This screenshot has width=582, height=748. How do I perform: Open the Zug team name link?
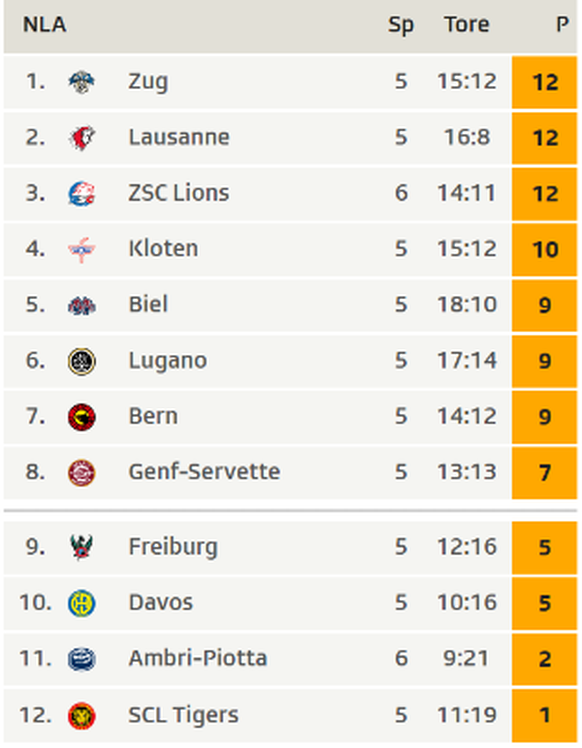click(x=148, y=82)
